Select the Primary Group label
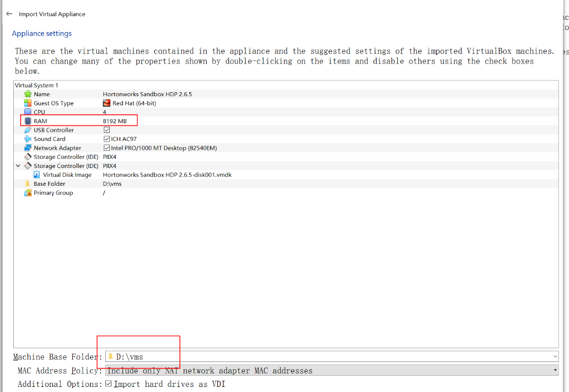The width and height of the screenshot is (569, 392). pos(53,193)
